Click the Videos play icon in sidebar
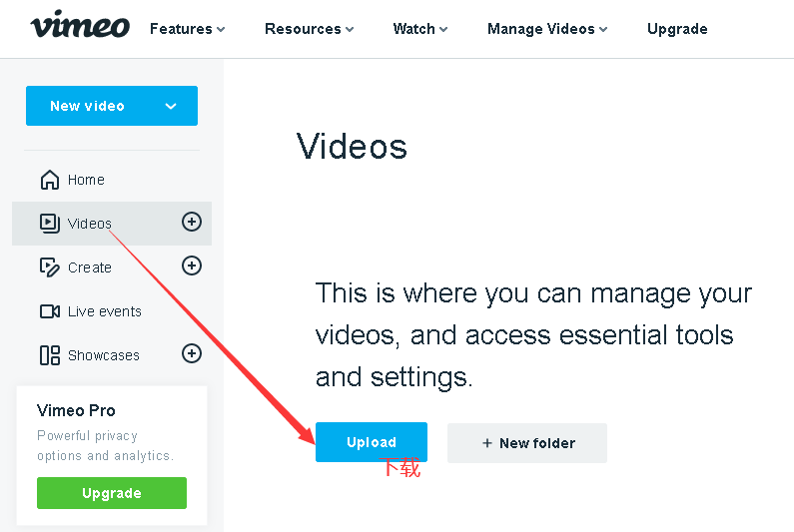Viewport: 794px width, 532px height. click(x=50, y=224)
